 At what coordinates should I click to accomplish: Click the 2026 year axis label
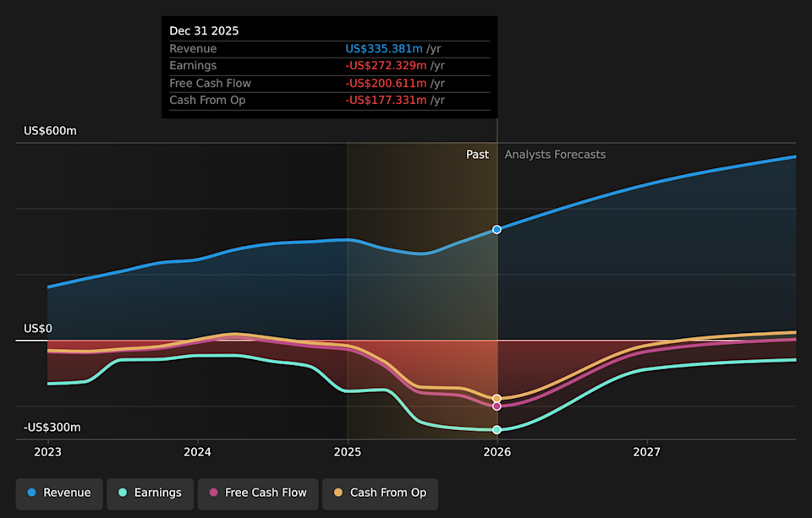(497, 452)
